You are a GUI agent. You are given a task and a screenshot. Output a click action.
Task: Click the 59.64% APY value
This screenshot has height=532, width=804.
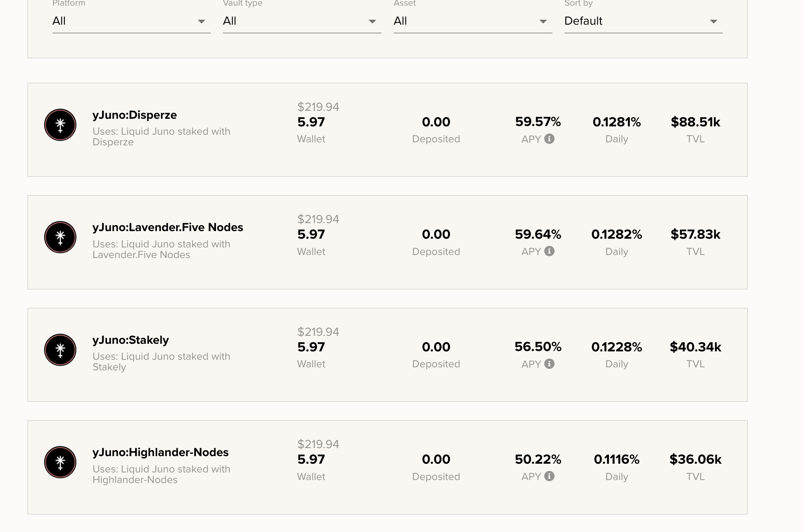click(x=538, y=235)
